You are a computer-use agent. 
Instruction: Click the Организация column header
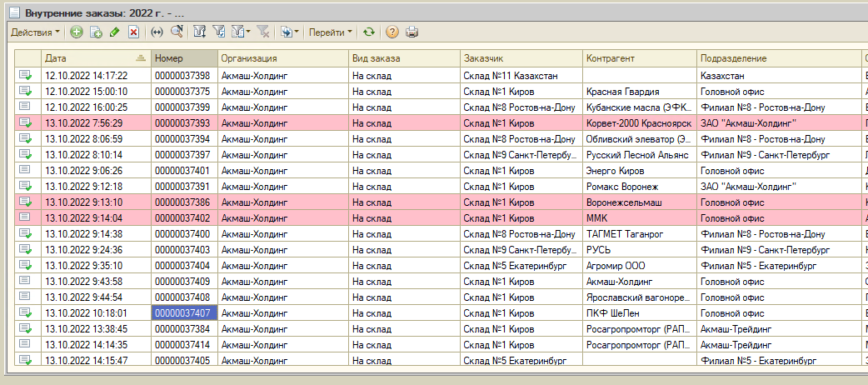(283, 57)
